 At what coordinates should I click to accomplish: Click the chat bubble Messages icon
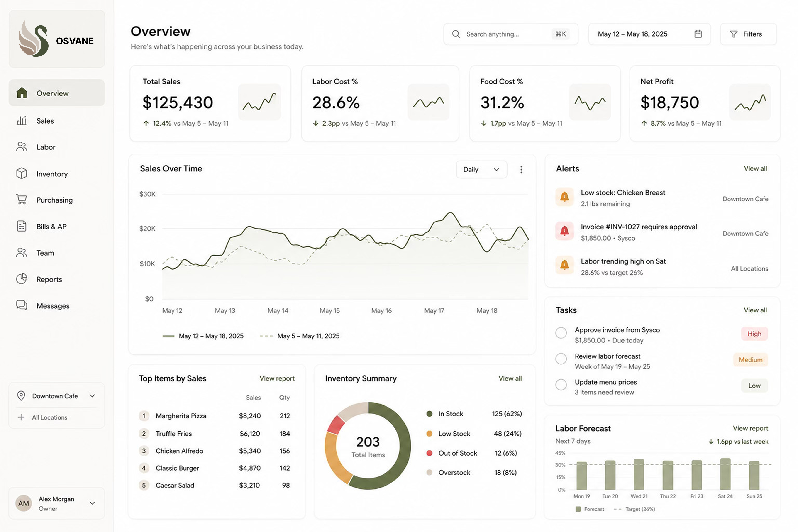22,305
